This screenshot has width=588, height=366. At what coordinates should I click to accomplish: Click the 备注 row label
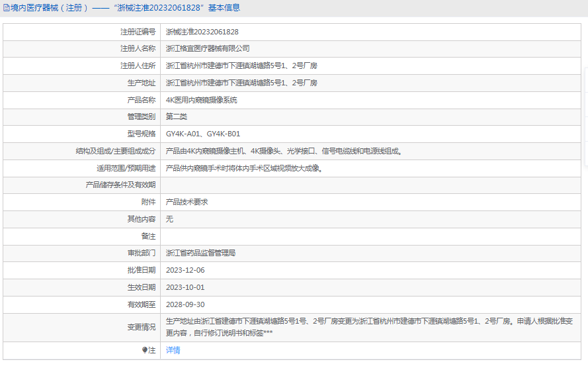(149, 236)
